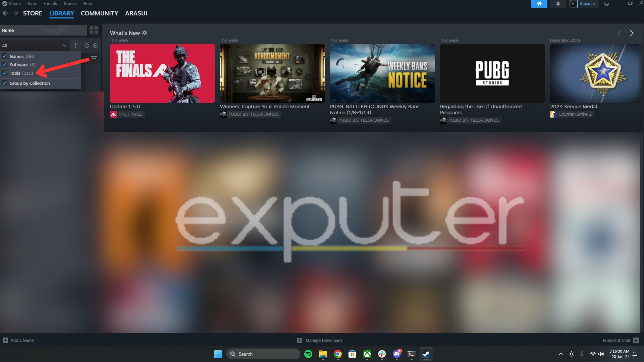Image resolution: width=644 pixels, height=362 pixels.
Task: Click the Steam library grid view icon
Action: coord(94,30)
